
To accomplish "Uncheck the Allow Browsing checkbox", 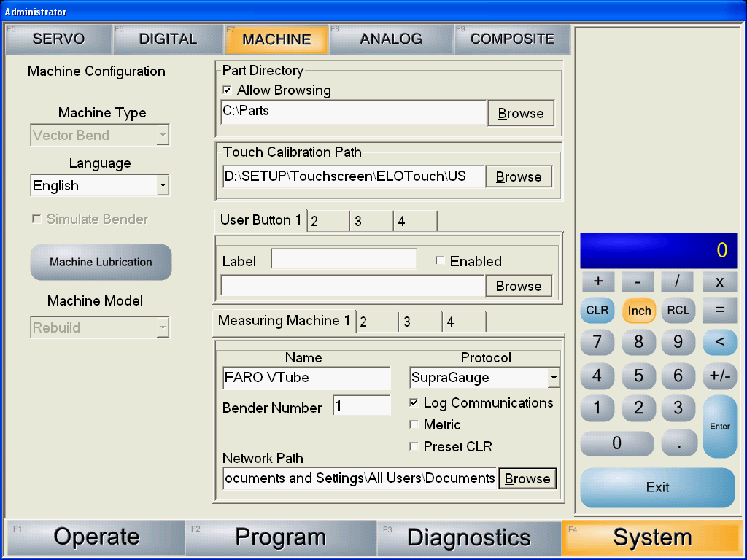I will tap(227, 90).
